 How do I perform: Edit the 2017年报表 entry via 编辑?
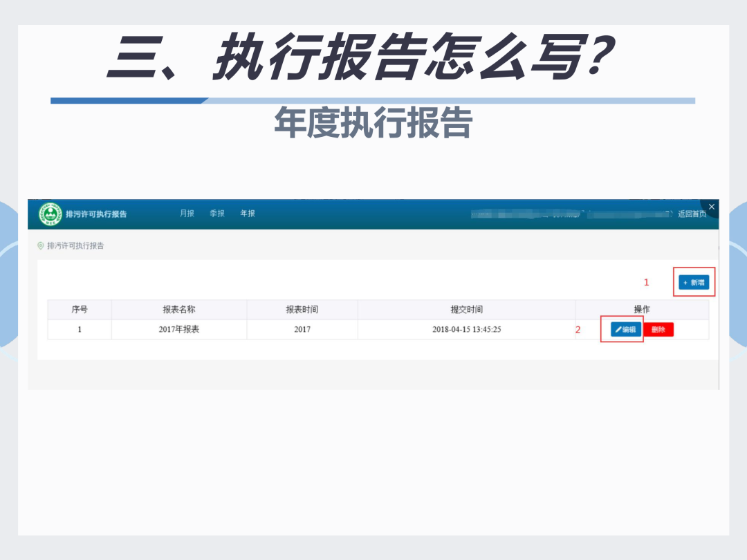[626, 330]
